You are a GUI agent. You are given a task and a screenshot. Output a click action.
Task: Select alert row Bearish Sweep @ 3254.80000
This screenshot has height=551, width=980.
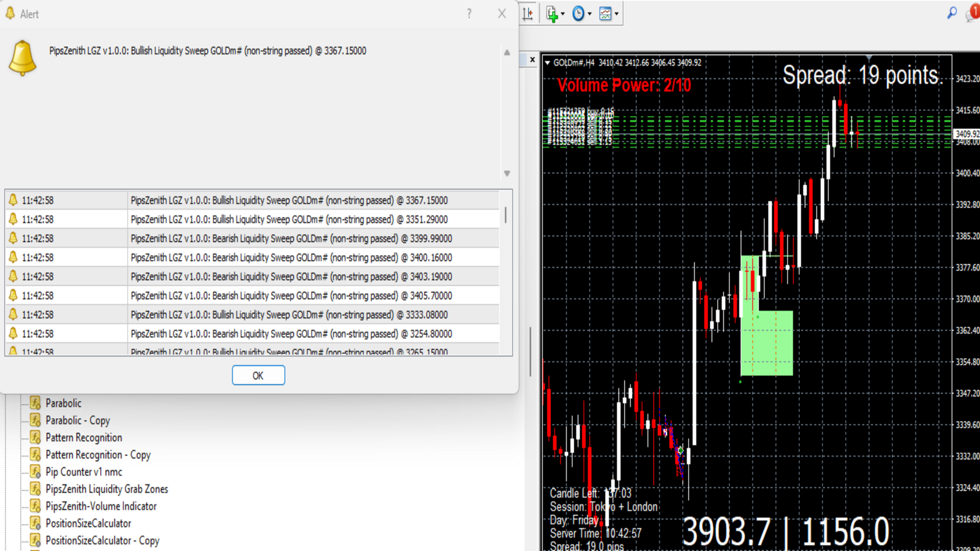click(252, 334)
